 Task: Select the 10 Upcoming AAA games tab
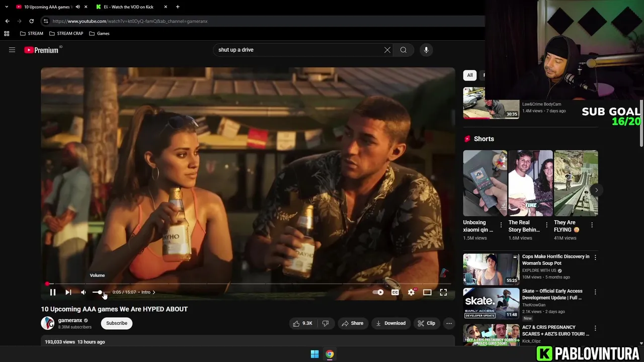(x=48, y=7)
